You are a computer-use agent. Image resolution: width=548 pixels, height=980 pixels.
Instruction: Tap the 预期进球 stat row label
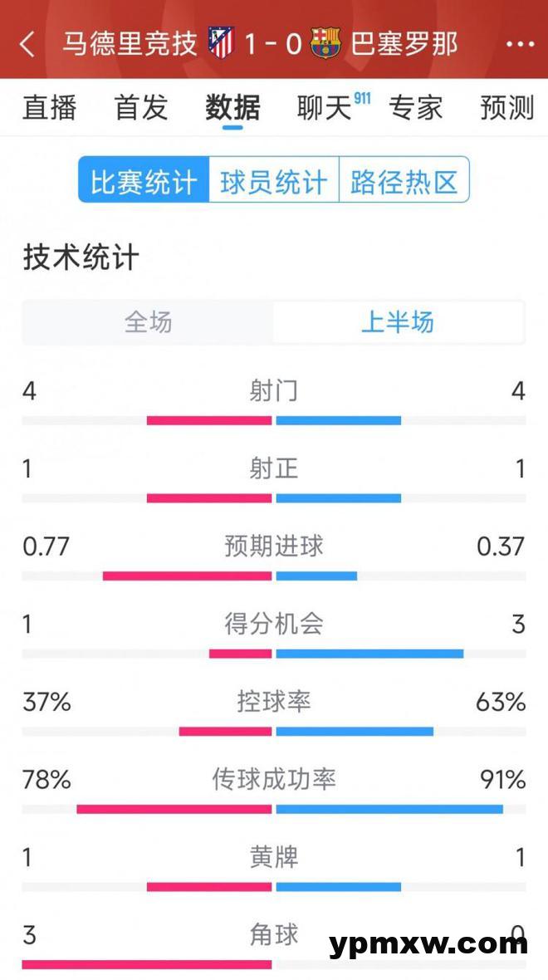tap(274, 546)
